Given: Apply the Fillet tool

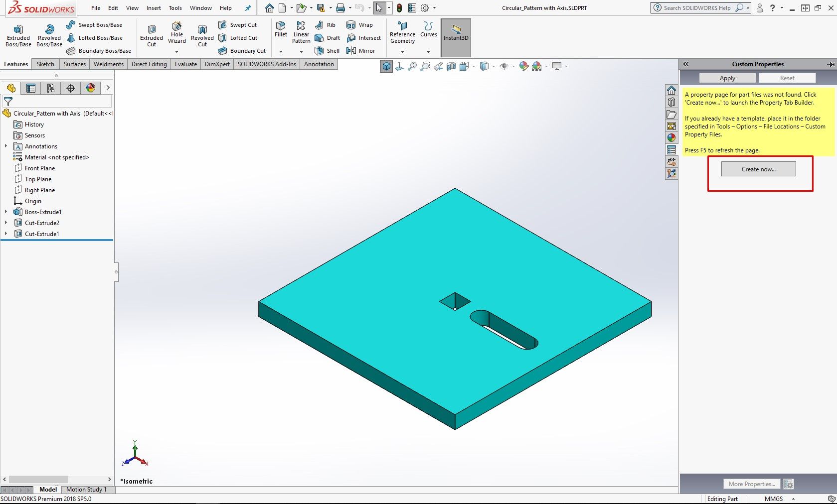Looking at the screenshot, I should pos(281,29).
